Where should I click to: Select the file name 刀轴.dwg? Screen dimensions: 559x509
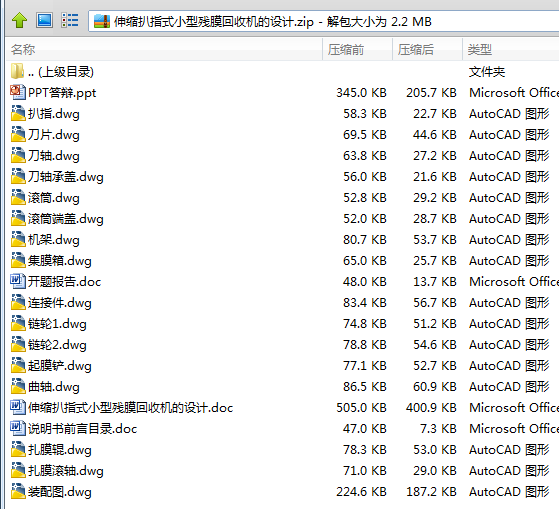click(53, 156)
